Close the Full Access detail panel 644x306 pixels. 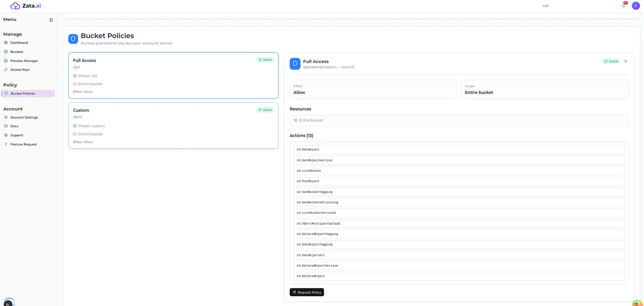click(x=625, y=61)
